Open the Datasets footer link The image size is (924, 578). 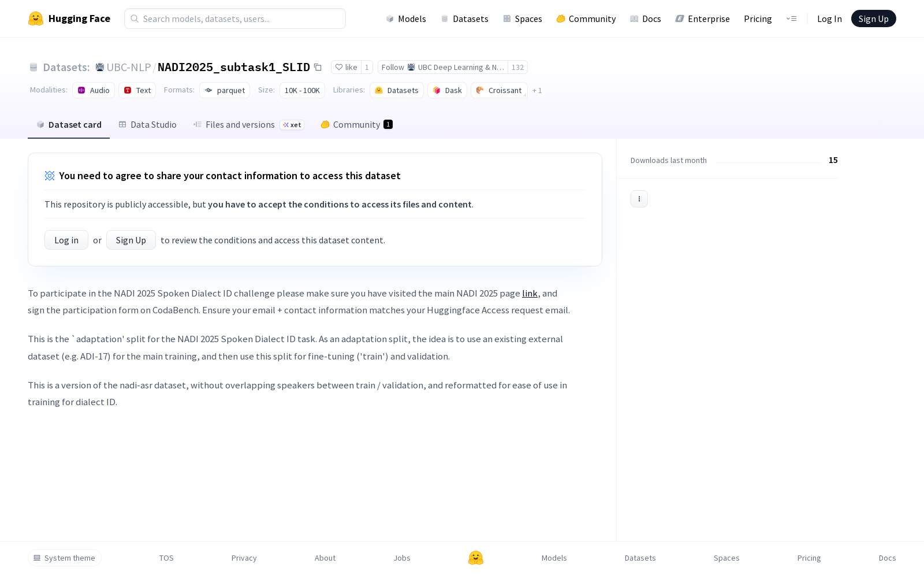[x=640, y=558]
